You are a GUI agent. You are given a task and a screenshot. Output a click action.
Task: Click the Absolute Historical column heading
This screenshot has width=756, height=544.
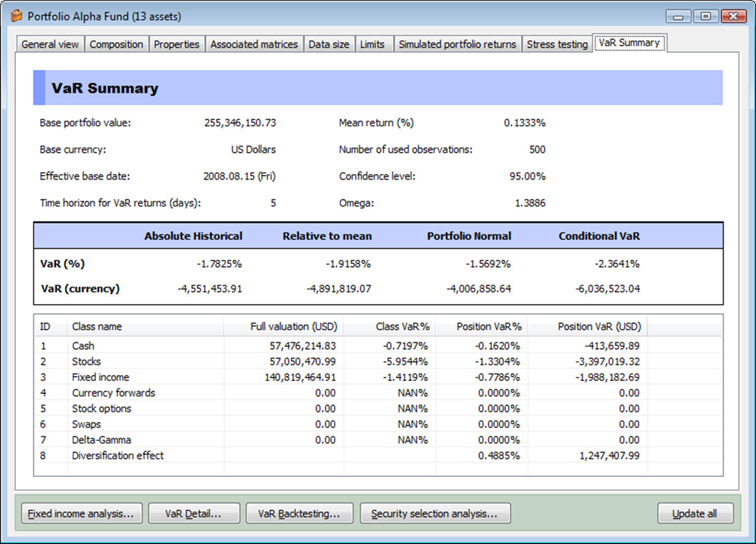tap(193, 236)
